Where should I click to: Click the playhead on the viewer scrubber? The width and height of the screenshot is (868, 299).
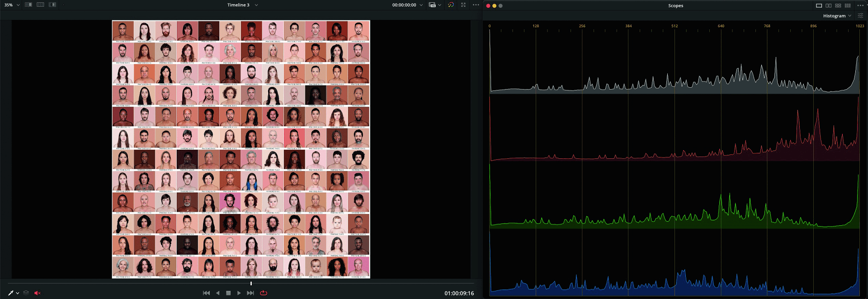[251, 284]
